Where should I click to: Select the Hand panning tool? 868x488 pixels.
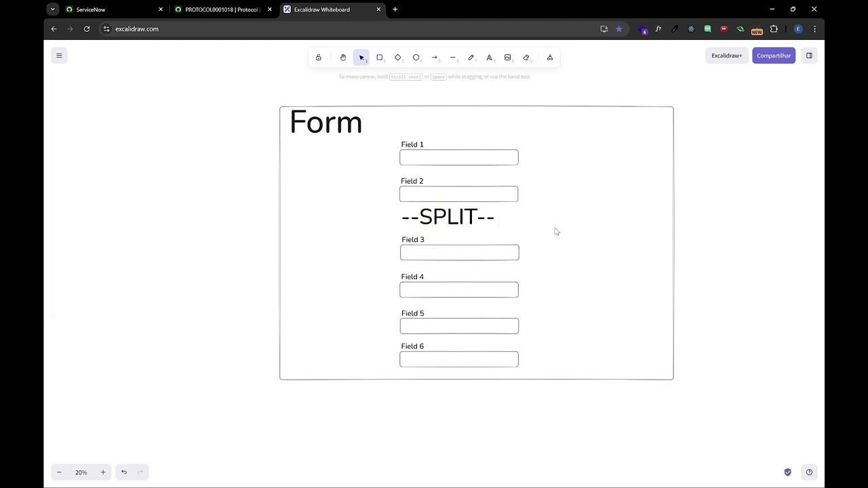[x=343, y=58]
